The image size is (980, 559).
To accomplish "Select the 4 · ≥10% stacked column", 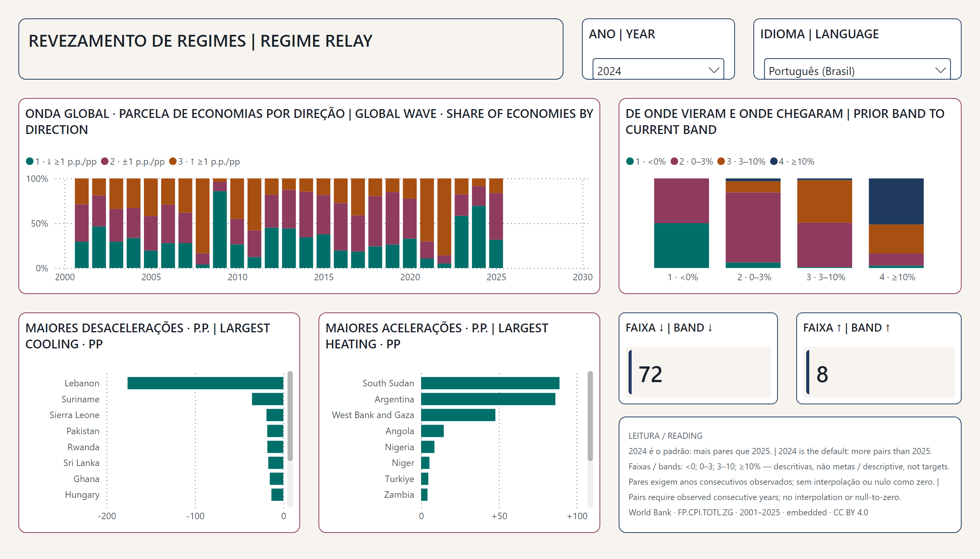I will 896,223.
